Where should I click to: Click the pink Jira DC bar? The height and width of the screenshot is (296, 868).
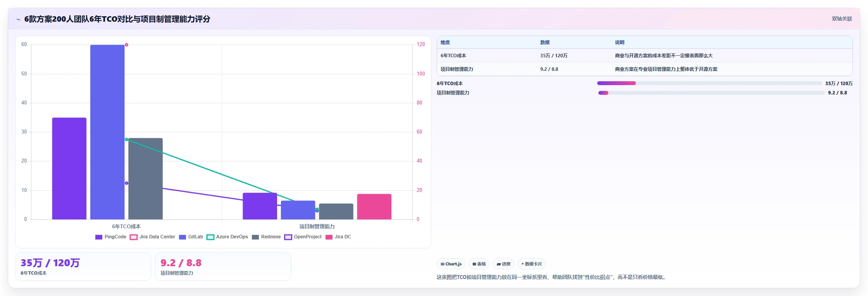coord(374,207)
